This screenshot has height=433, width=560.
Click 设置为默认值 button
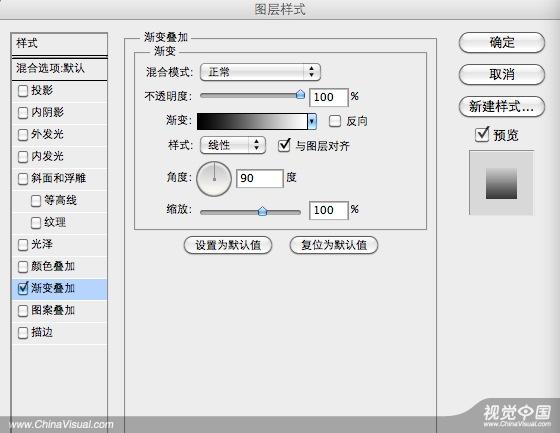click(228, 245)
